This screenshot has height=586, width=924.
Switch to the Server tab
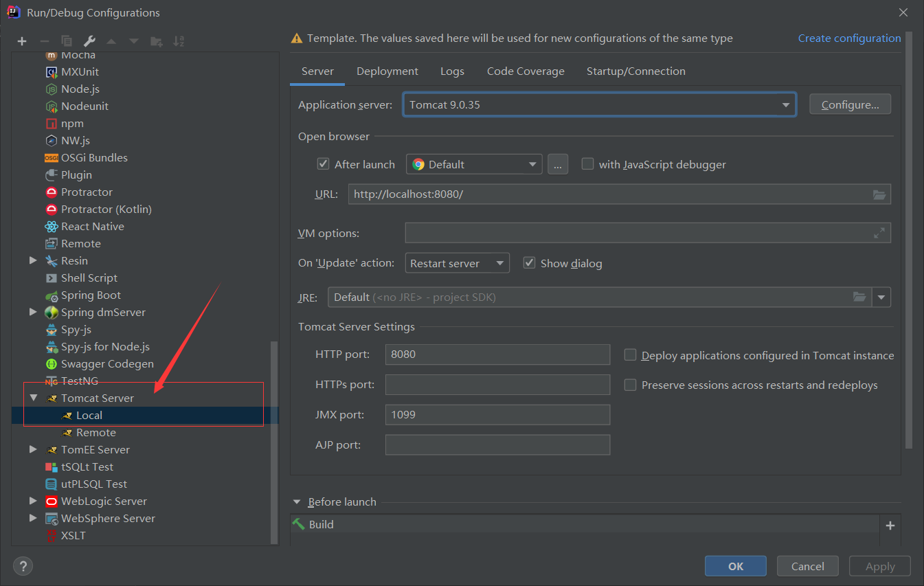pos(317,71)
